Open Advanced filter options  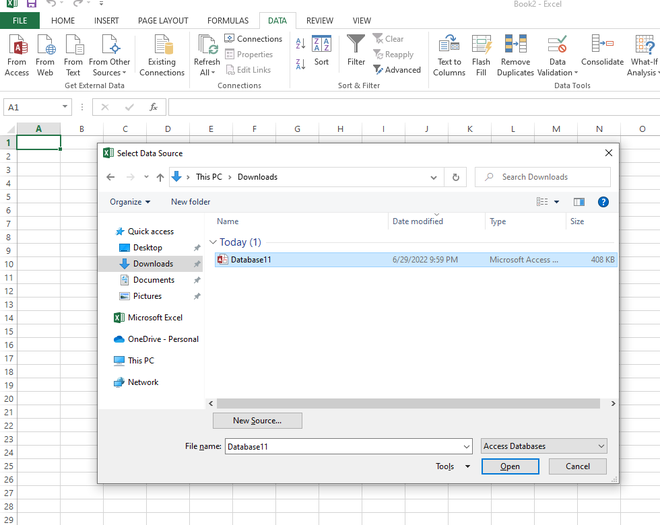pos(397,70)
